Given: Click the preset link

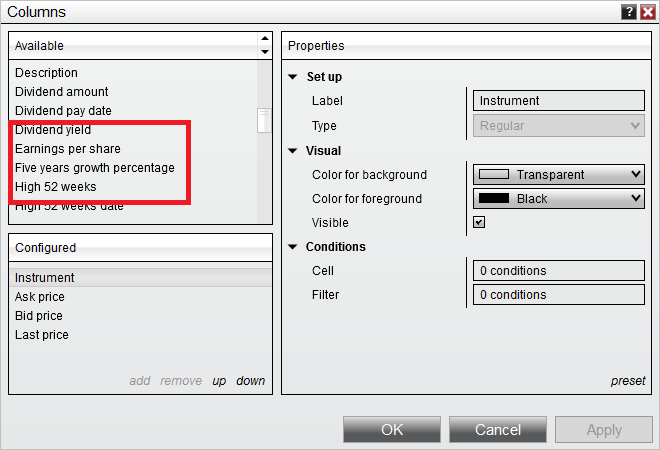Looking at the screenshot, I should click(x=627, y=381).
